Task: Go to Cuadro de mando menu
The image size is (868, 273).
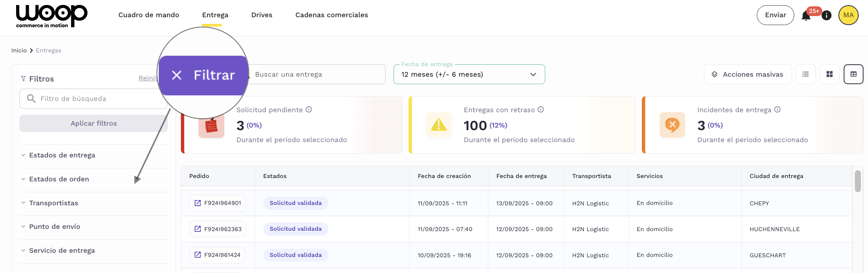Action: pyautogui.click(x=149, y=15)
